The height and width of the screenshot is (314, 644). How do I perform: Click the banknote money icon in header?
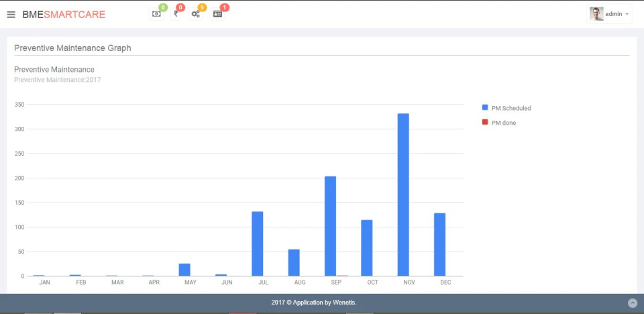[x=156, y=14]
